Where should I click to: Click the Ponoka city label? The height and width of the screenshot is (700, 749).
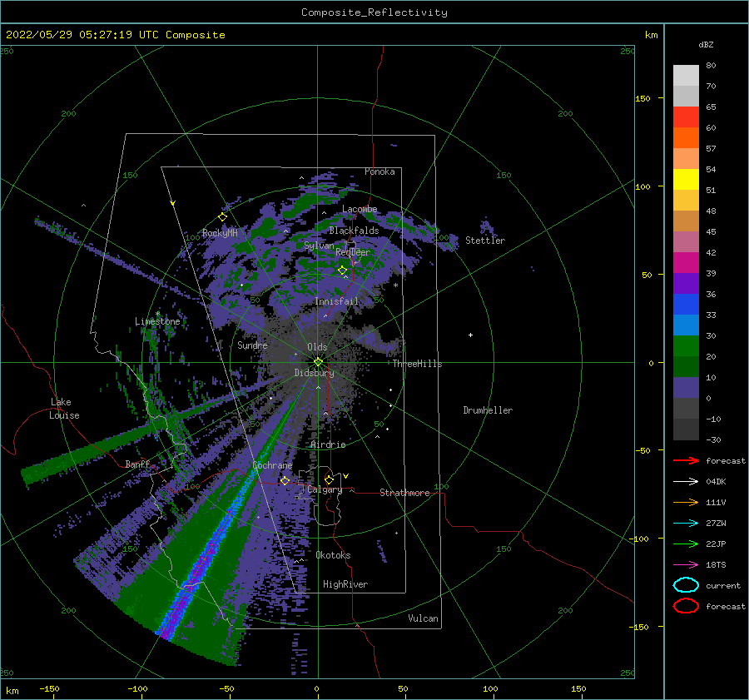pyautogui.click(x=379, y=171)
